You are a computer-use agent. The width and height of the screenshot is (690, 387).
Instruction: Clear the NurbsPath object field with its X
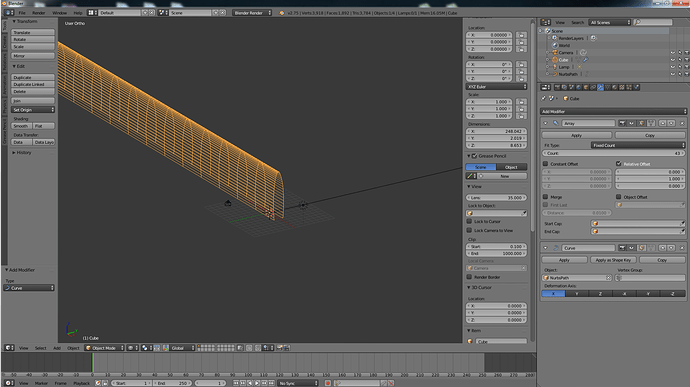point(608,278)
